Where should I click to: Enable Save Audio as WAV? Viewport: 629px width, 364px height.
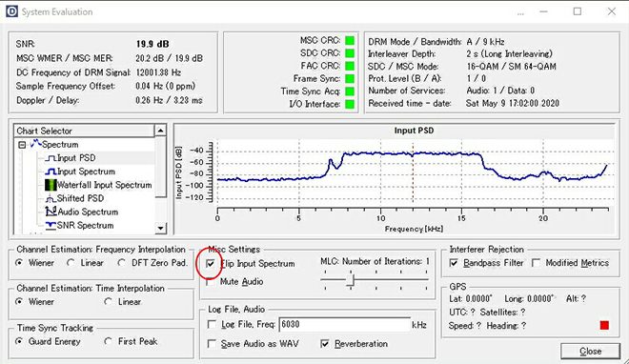coord(212,344)
